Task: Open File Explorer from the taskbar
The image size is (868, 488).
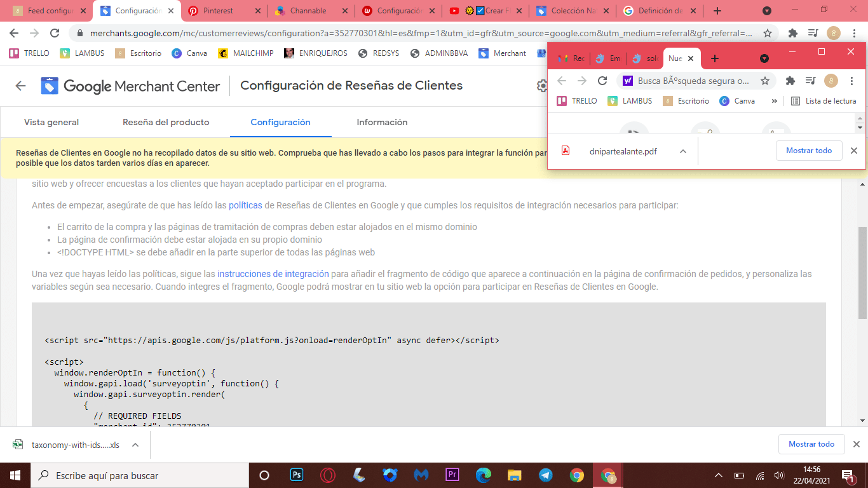Action: [x=515, y=475]
